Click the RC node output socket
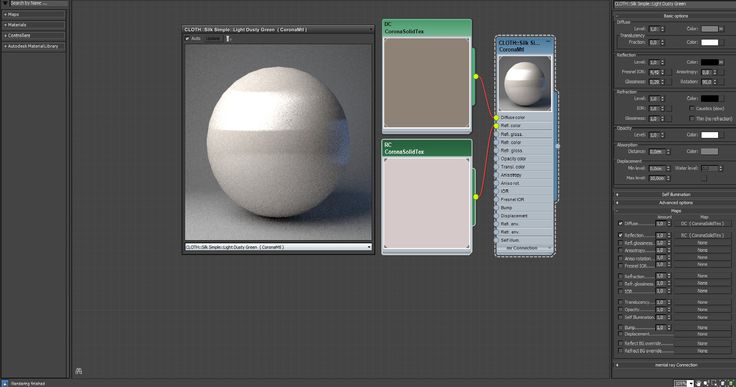 pyautogui.click(x=475, y=197)
